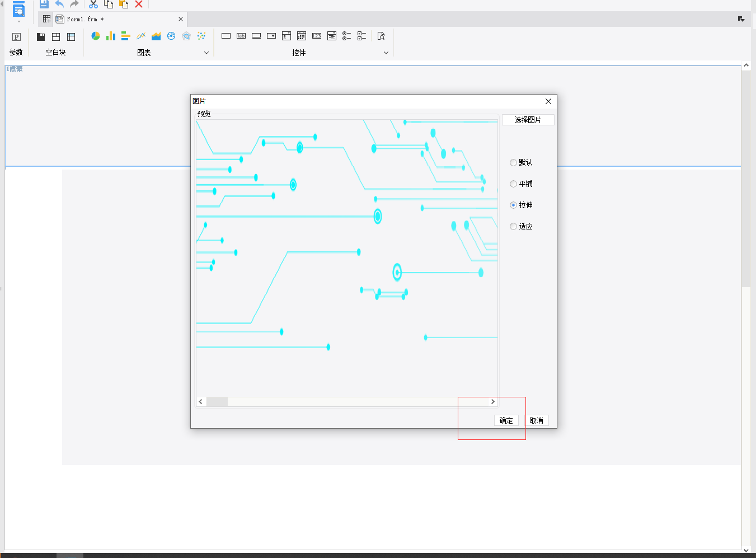This screenshot has width=756, height=558.
Task: Add a number input widget
Action: click(317, 36)
